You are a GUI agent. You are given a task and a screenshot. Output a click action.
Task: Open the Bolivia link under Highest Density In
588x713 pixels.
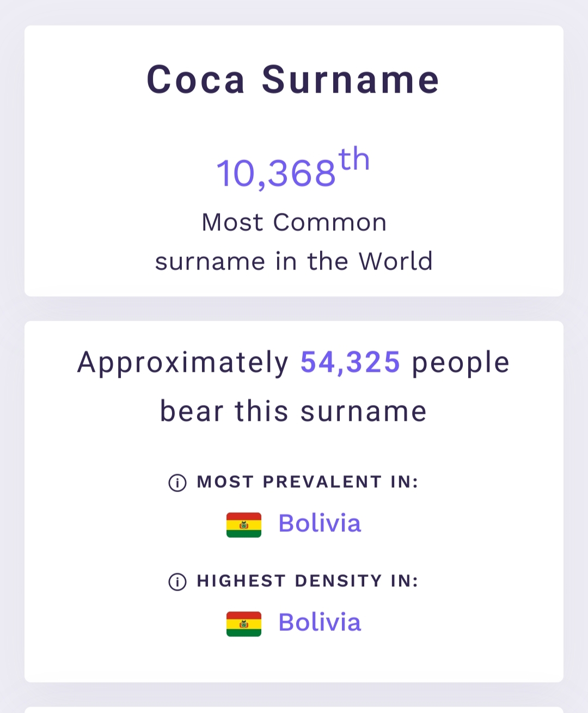point(320,623)
